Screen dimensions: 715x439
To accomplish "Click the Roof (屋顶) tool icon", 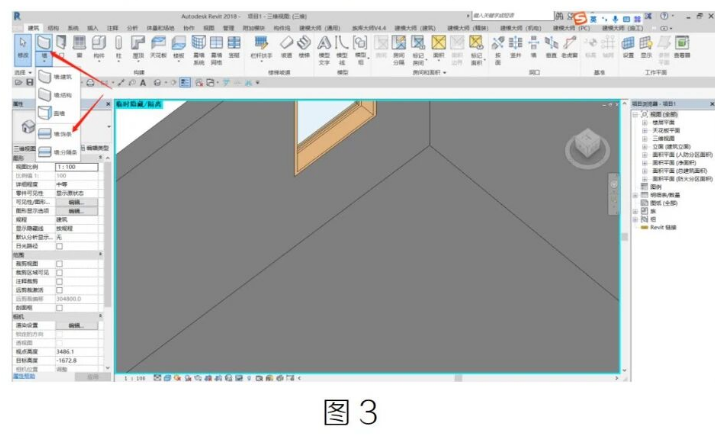I will pyautogui.click(x=138, y=43).
